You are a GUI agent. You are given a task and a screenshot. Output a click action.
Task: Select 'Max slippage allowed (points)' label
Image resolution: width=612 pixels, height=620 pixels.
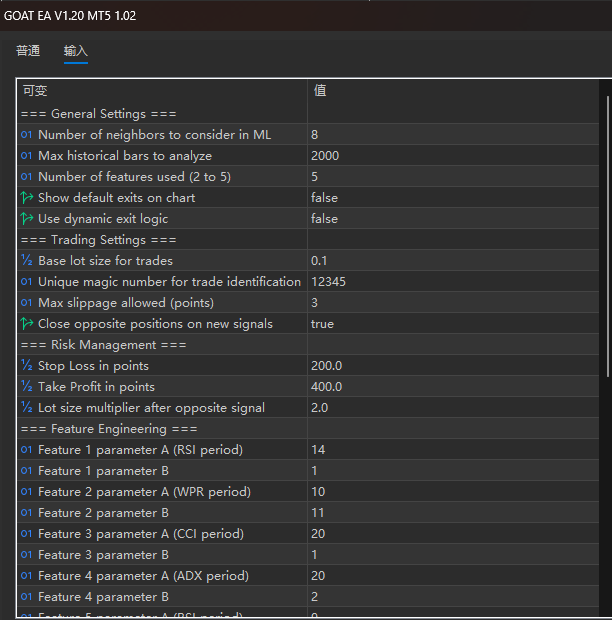pyautogui.click(x=126, y=303)
